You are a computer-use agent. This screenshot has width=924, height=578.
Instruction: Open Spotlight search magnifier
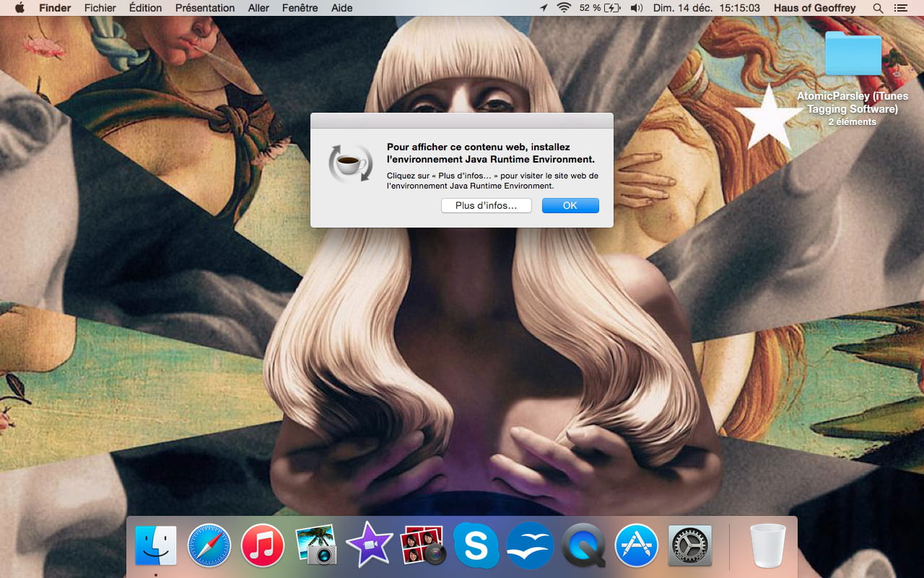878,8
